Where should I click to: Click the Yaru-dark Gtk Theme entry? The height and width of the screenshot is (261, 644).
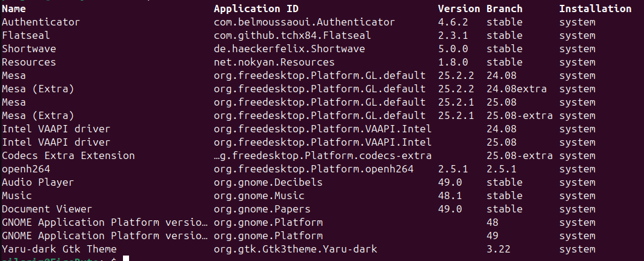coord(59,249)
